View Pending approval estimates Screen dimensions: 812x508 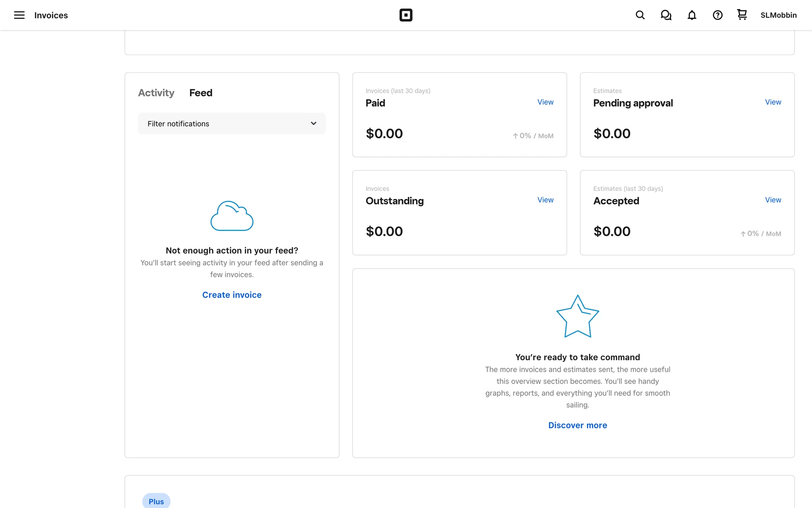(x=773, y=102)
